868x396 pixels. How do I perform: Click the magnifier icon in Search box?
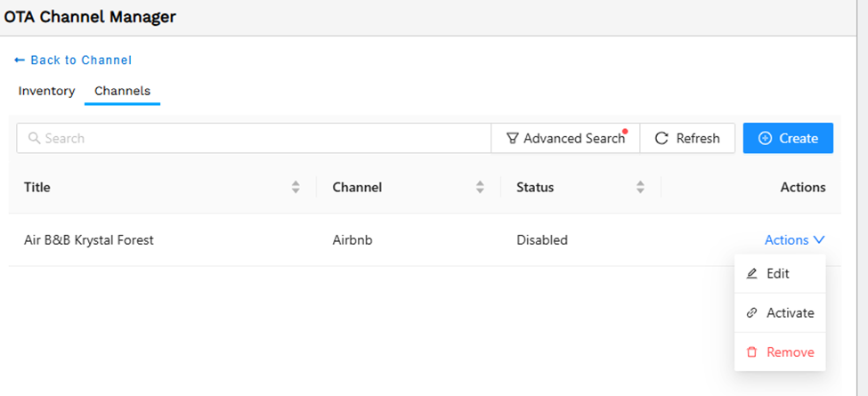[35, 138]
